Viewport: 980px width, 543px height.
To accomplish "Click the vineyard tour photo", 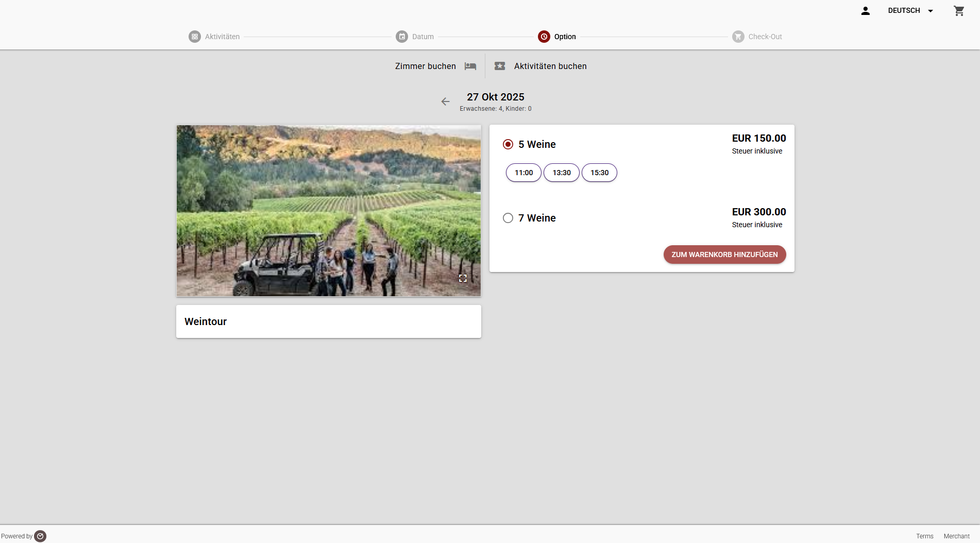I will [329, 211].
